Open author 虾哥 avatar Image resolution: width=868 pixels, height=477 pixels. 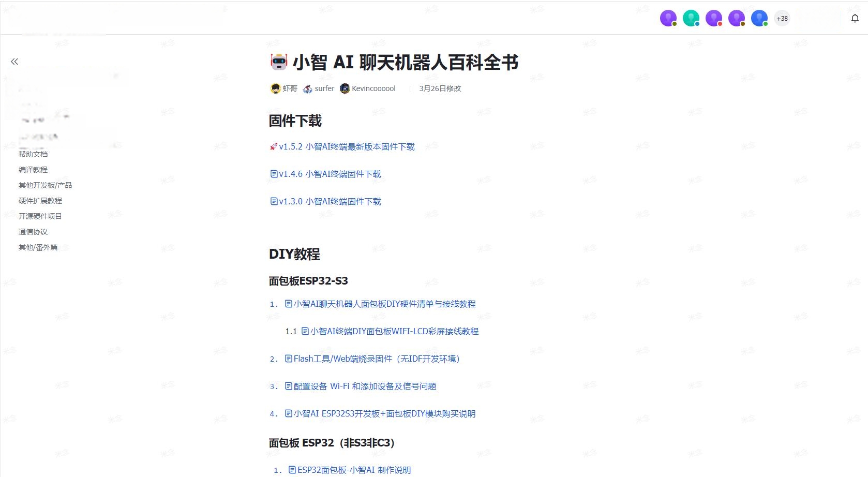click(275, 88)
